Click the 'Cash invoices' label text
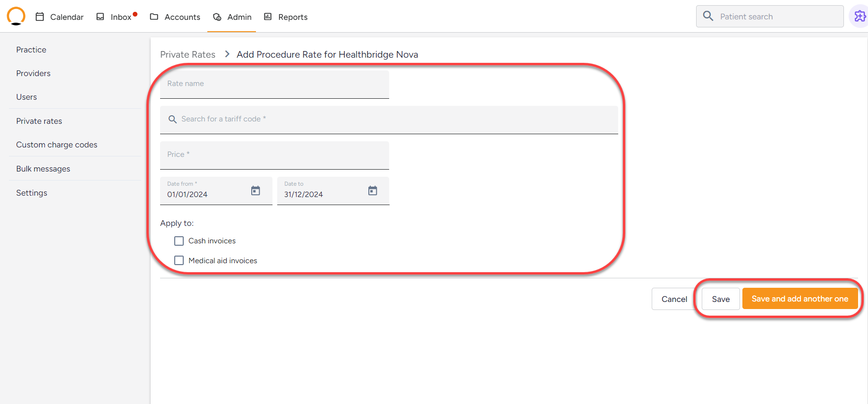The width and height of the screenshot is (868, 404). point(212,241)
